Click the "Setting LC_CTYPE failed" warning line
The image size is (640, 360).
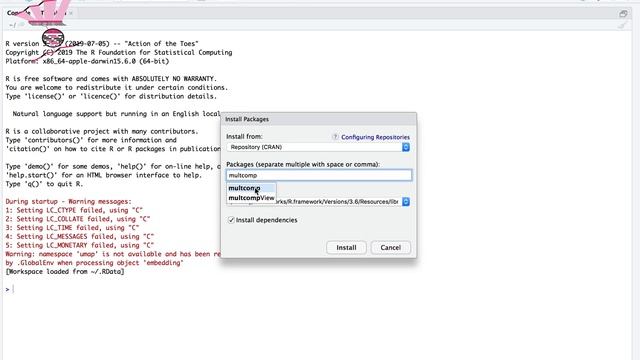[74, 210]
